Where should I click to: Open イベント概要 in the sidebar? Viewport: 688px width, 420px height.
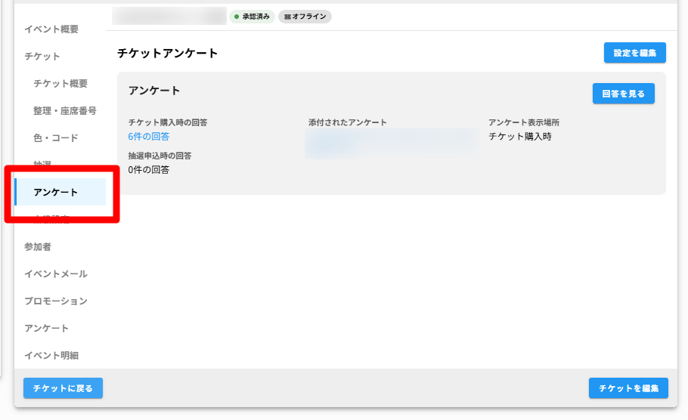click(51, 30)
